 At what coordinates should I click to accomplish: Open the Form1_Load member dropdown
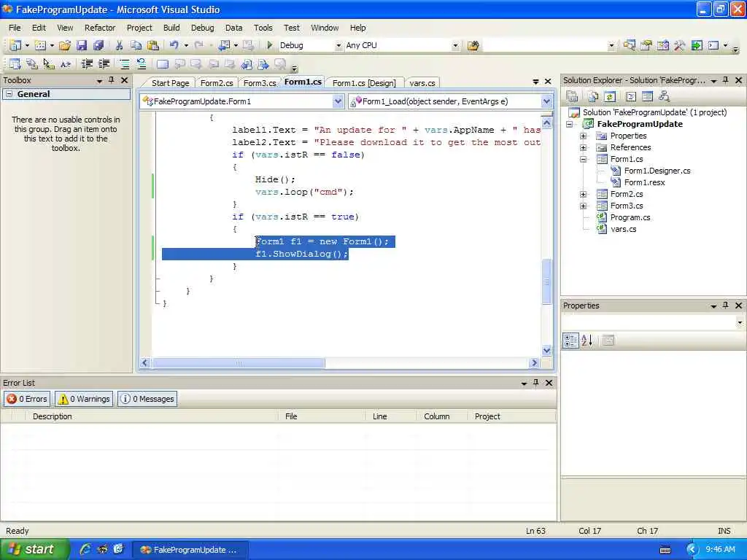tap(546, 101)
